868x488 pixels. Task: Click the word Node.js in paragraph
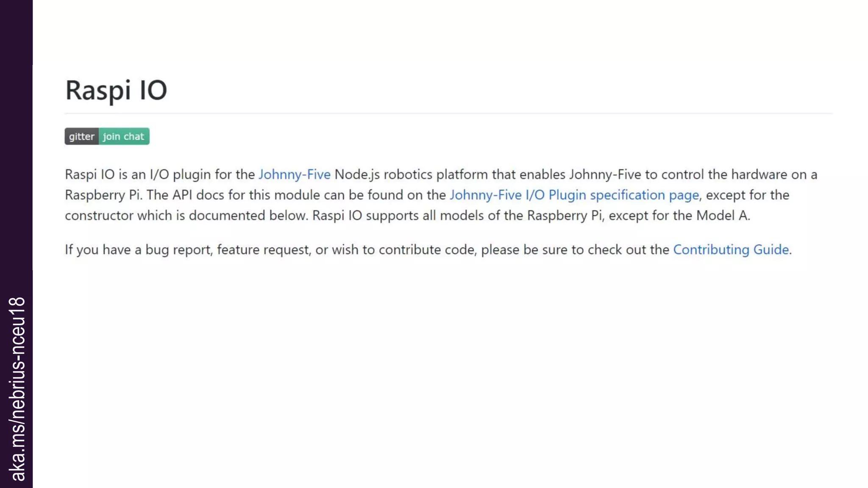[357, 175]
